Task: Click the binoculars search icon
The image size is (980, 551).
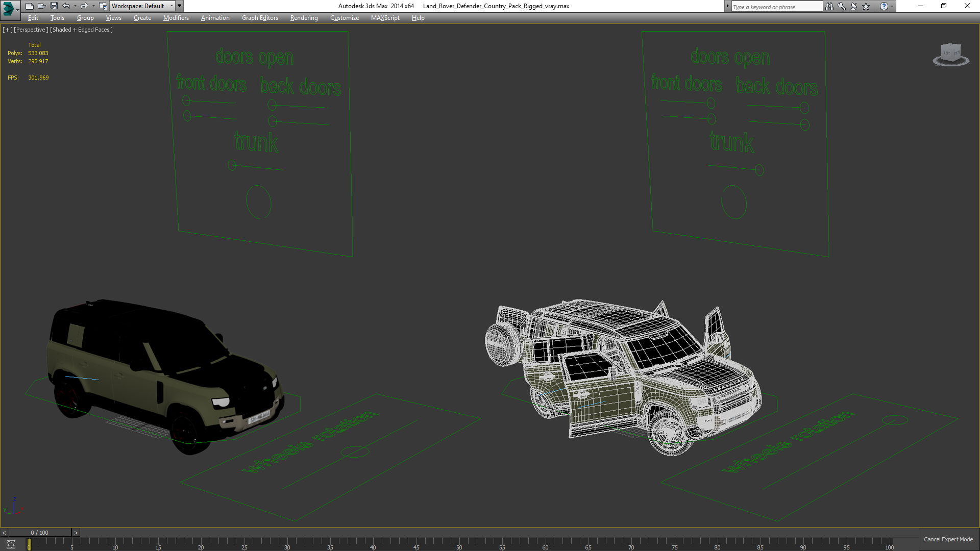Action: (x=829, y=6)
